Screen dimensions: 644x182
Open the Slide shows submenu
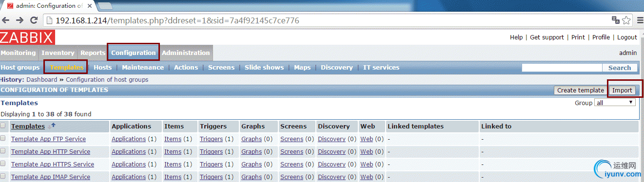(264, 68)
